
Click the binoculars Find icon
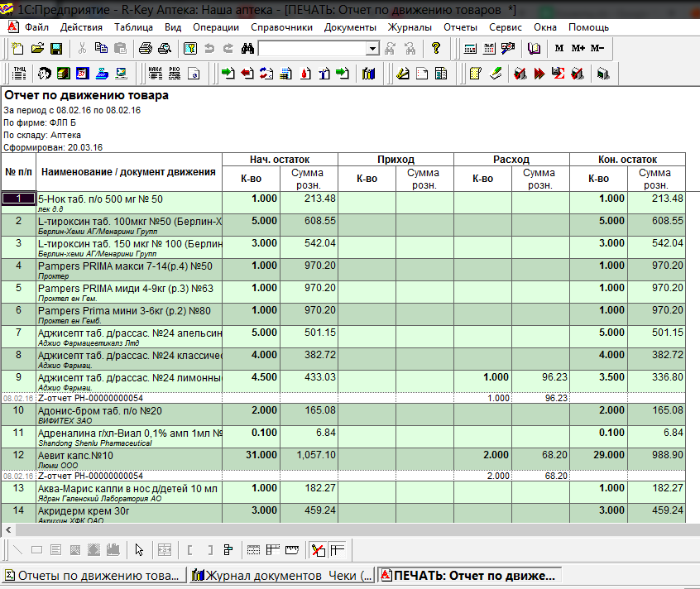[x=247, y=49]
